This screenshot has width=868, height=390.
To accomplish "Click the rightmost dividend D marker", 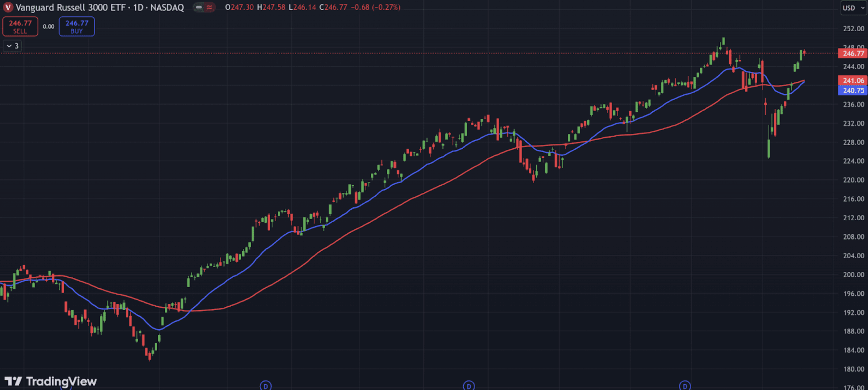I will point(685,385).
